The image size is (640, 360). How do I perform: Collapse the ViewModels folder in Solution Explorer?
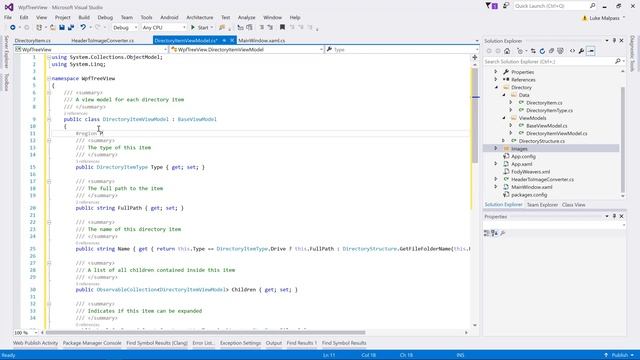(504, 118)
